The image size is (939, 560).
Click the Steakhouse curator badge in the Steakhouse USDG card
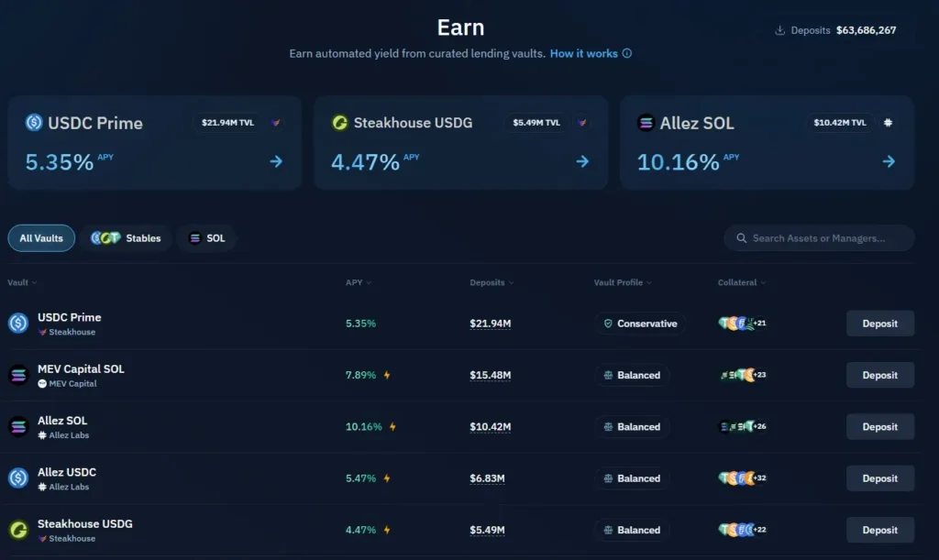[581, 123]
